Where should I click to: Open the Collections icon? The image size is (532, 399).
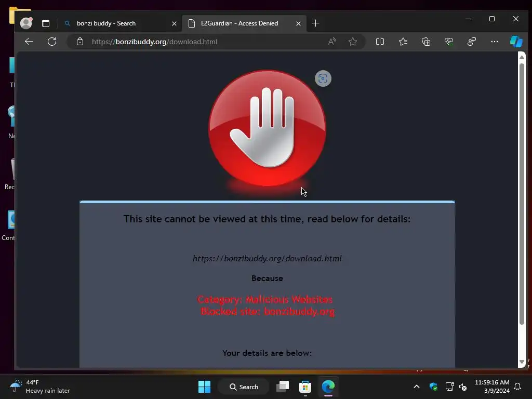426,42
